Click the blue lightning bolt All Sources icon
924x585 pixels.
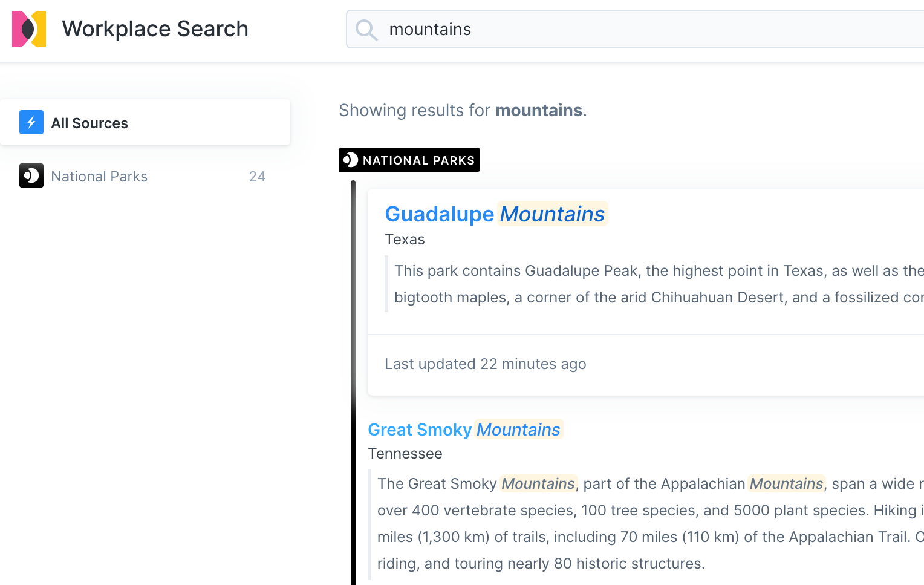[31, 122]
